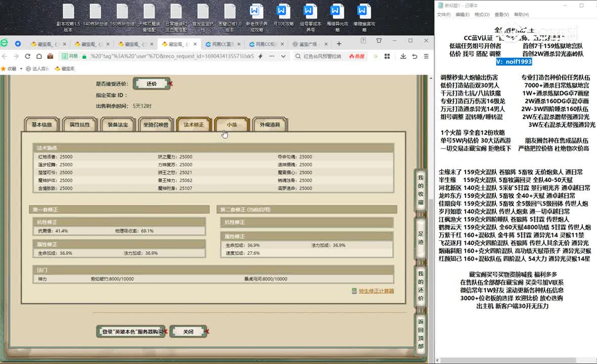
Task: Click the highlighted V: noif1993 text in Notepad
Action: click(514, 62)
